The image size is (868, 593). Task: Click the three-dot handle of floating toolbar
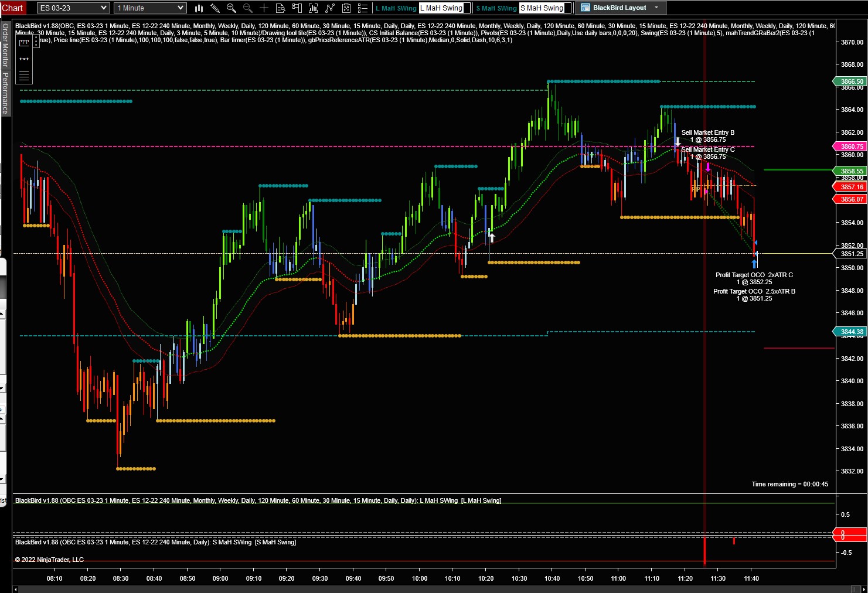point(36,41)
